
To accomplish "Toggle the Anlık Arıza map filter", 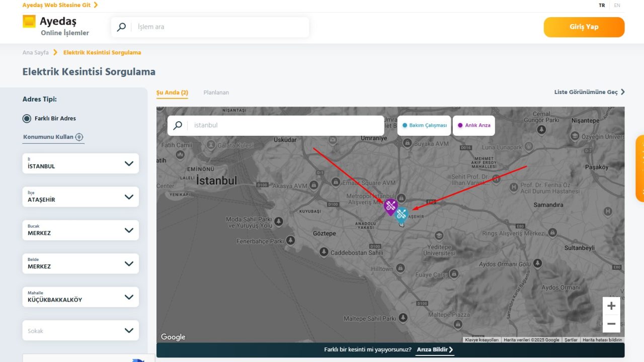I will click(x=473, y=126).
